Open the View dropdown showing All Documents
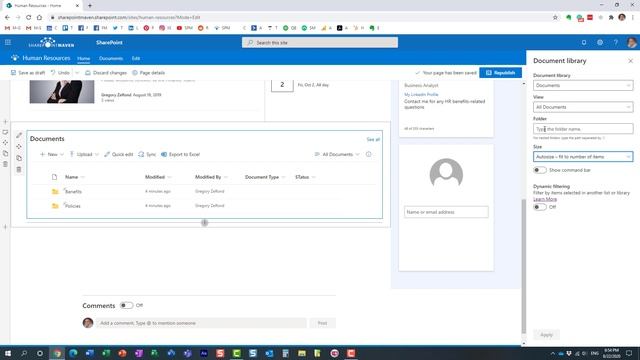Screen dimensions: 640x360 tap(583, 107)
